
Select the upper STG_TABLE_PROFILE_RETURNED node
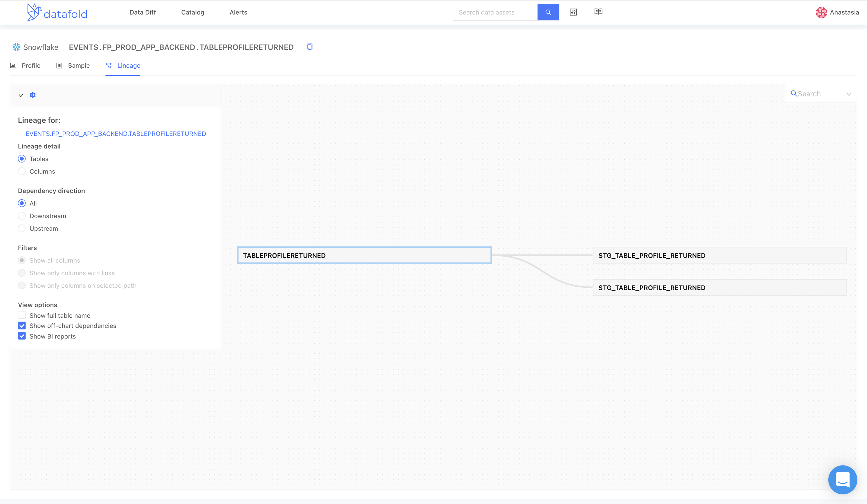point(719,255)
